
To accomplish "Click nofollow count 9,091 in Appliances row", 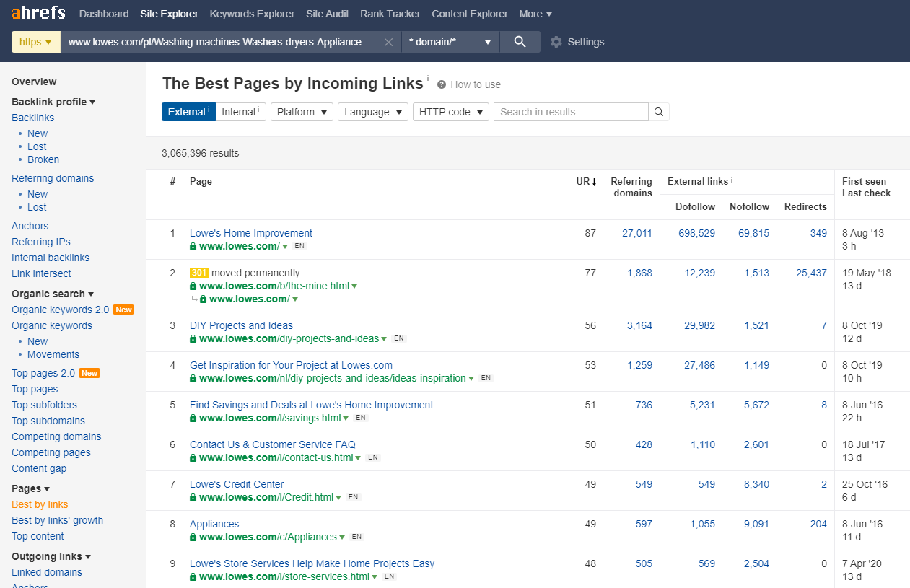I will [756, 524].
